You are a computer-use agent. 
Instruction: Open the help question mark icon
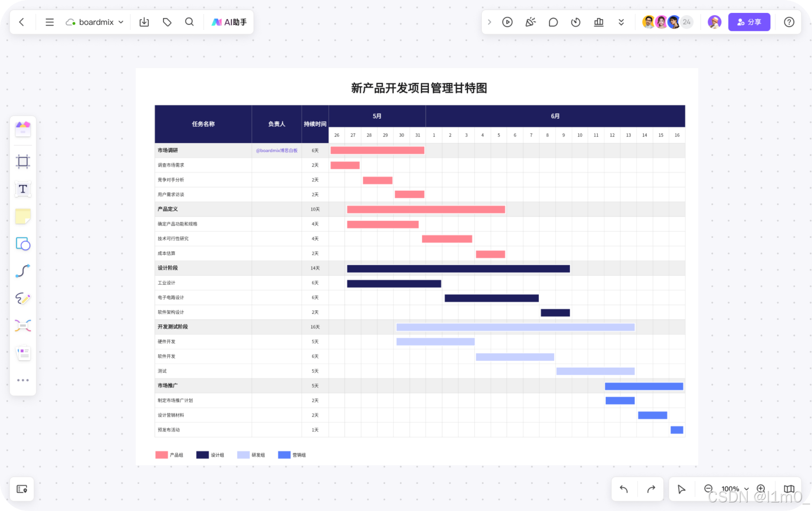coord(789,22)
